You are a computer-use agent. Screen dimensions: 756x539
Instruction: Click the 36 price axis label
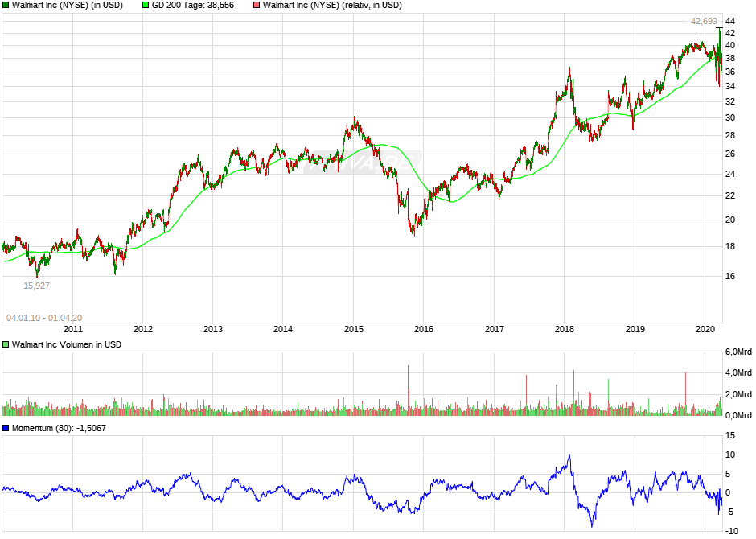click(730, 72)
